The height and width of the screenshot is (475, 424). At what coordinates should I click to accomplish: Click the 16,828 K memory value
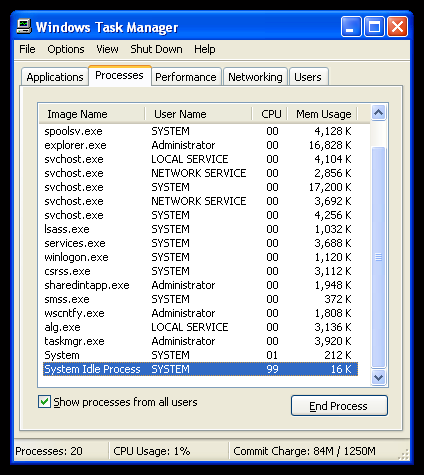click(330, 145)
